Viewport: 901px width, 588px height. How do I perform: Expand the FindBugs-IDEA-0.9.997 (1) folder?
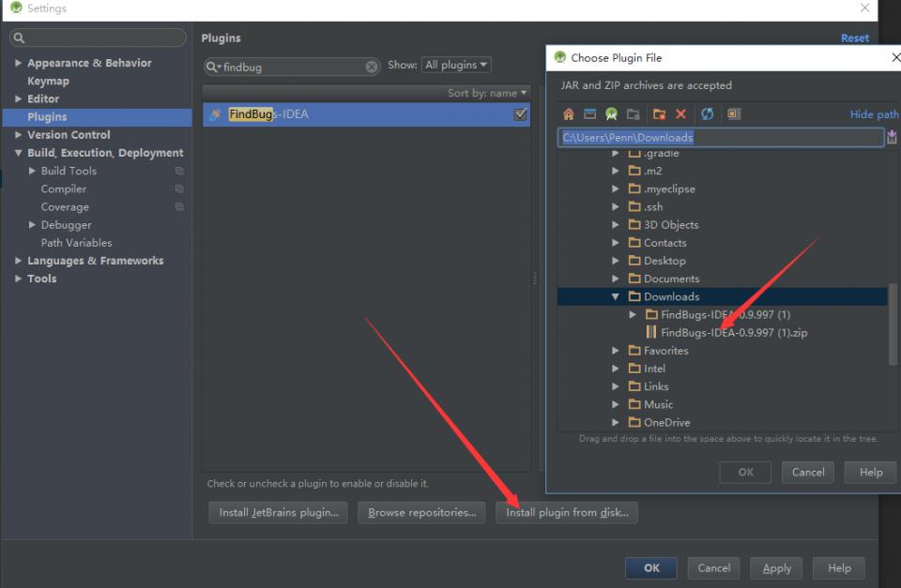pyautogui.click(x=632, y=314)
